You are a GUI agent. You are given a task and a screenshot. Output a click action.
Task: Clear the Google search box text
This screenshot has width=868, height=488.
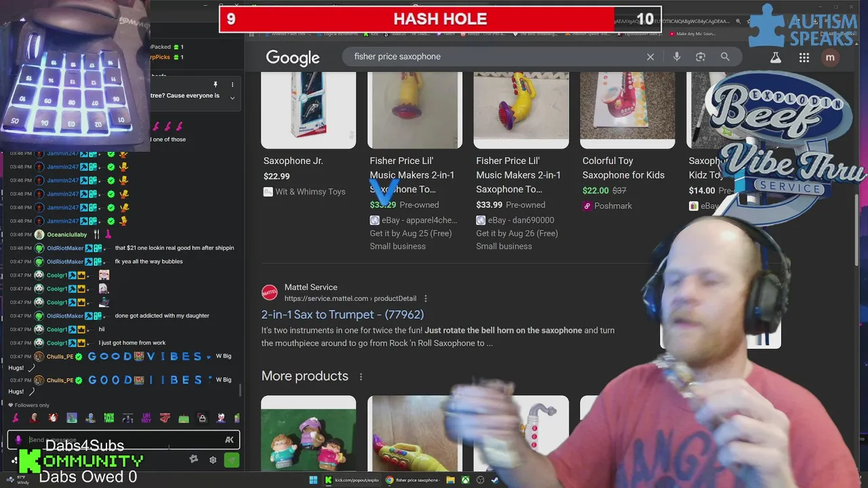point(650,57)
